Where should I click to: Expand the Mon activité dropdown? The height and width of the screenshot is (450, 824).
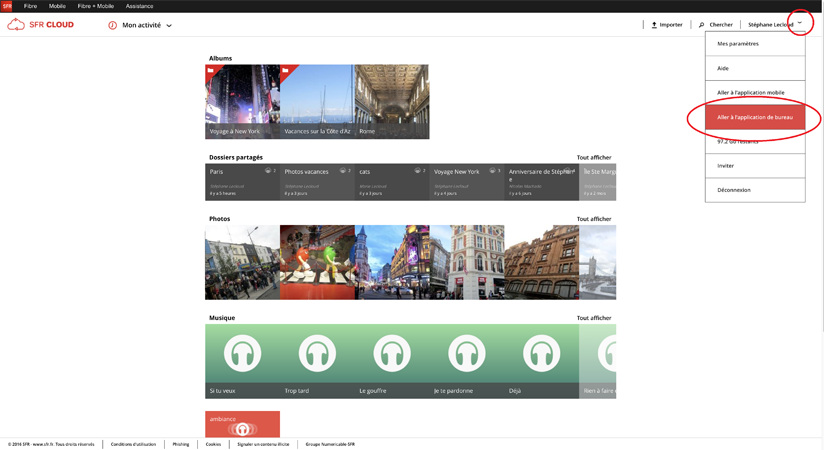pyautogui.click(x=169, y=26)
